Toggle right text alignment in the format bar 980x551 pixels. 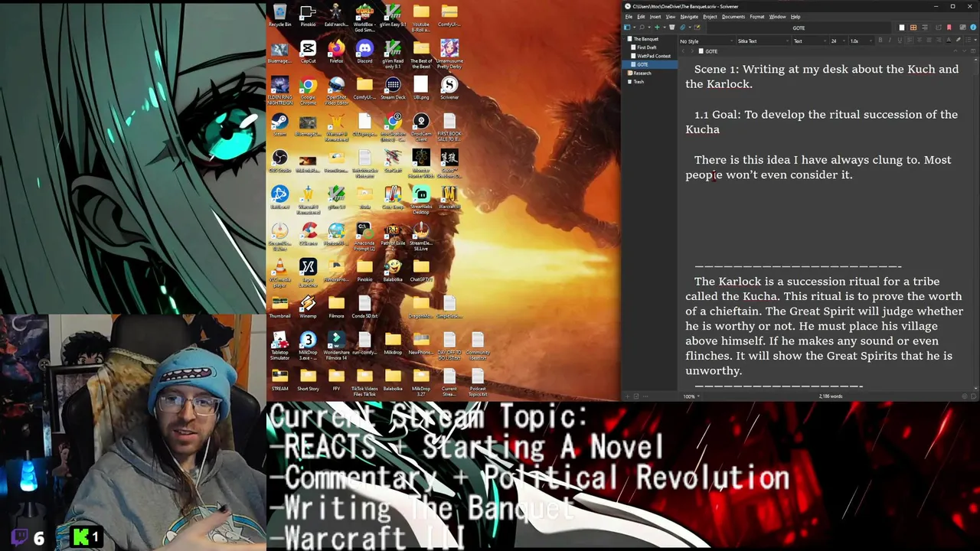[x=939, y=41]
